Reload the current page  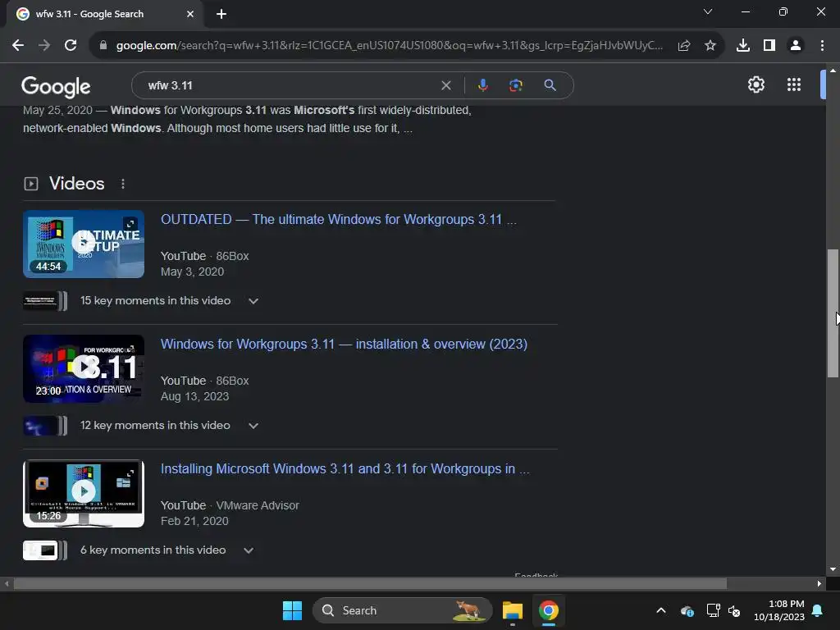point(71,46)
